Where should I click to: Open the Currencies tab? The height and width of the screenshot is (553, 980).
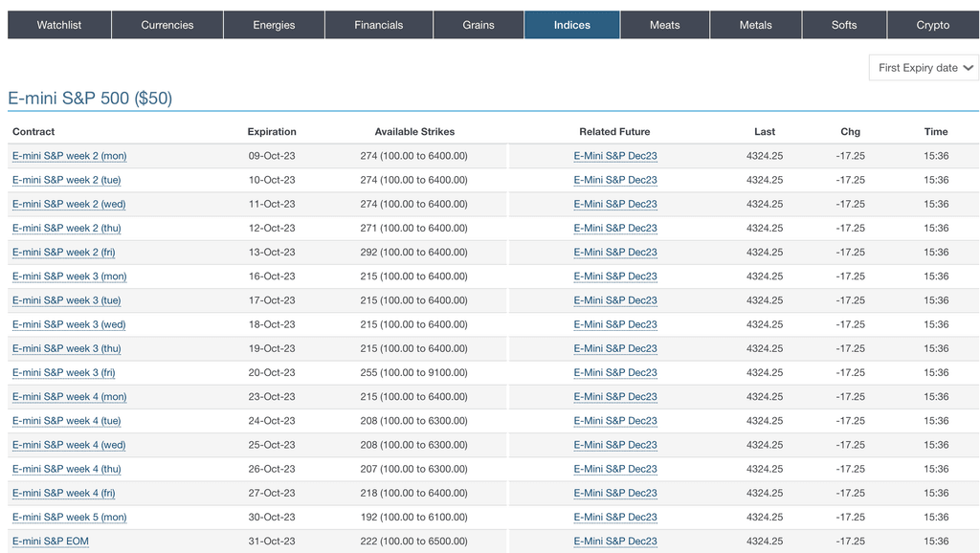pos(167,25)
